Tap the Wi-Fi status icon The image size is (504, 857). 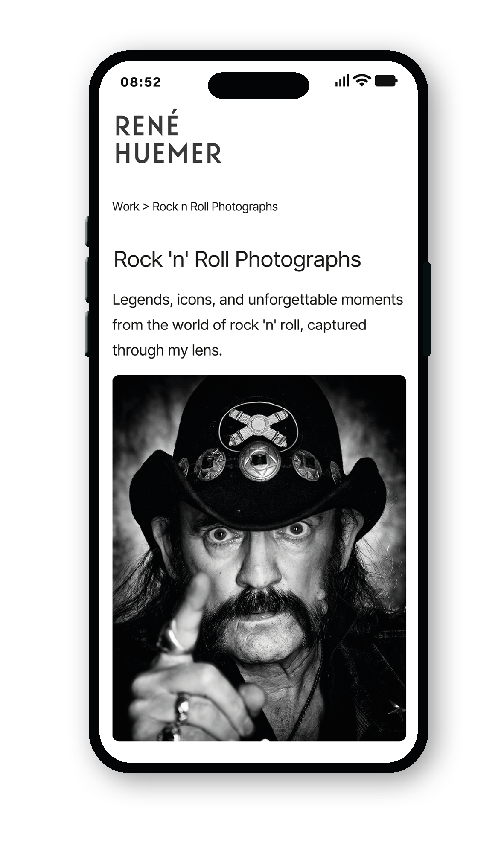[362, 80]
